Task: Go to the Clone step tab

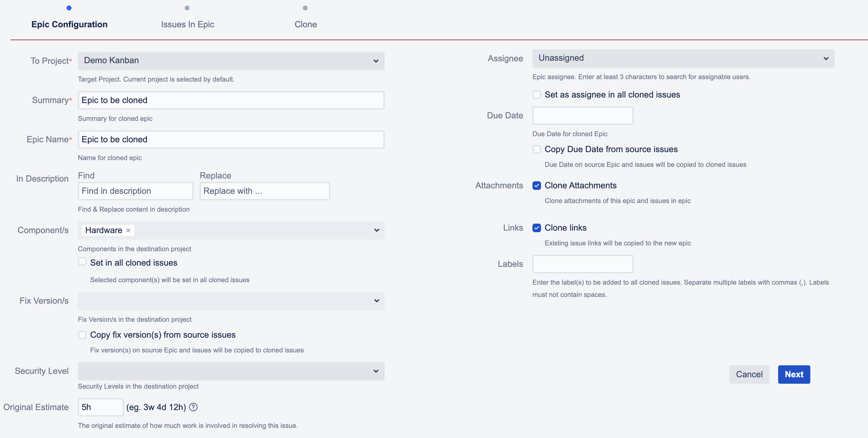Action: [x=305, y=25]
